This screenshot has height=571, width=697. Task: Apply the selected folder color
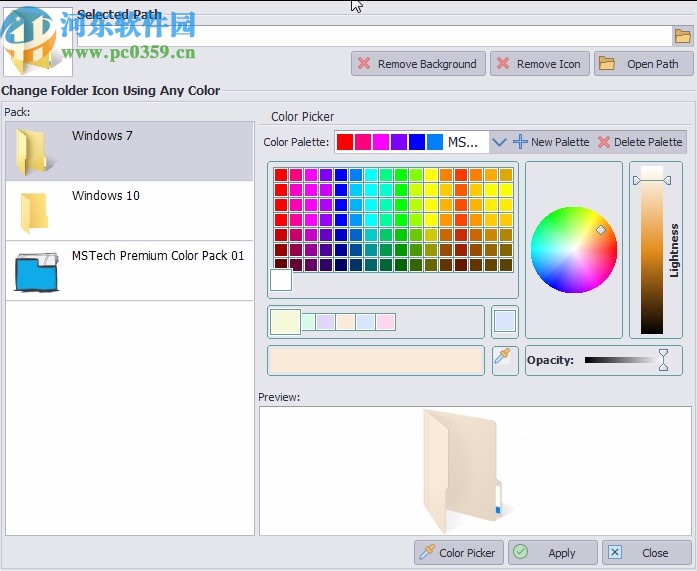pyautogui.click(x=553, y=553)
